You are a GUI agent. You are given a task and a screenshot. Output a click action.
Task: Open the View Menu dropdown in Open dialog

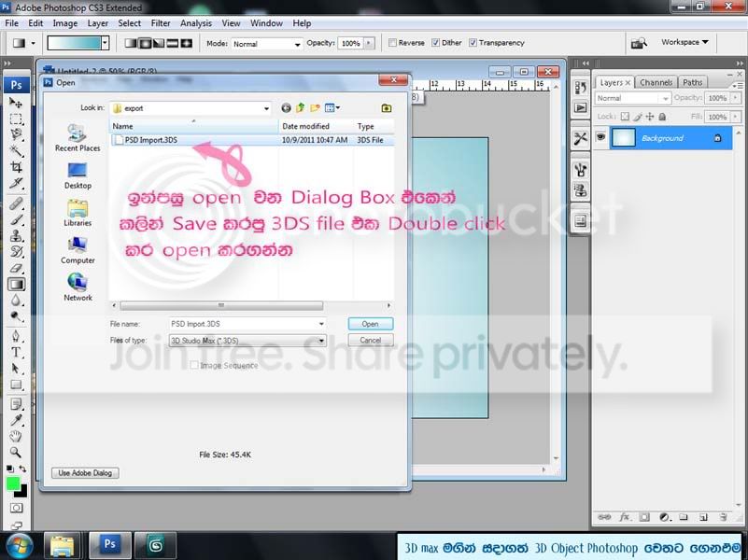(332, 108)
